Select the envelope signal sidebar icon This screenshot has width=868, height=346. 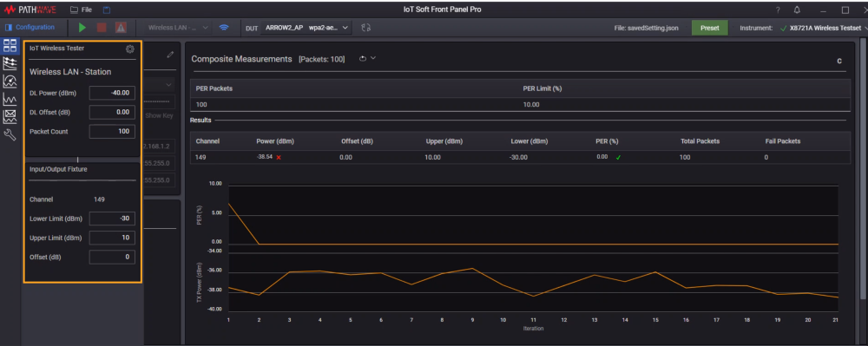coord(10,116)
